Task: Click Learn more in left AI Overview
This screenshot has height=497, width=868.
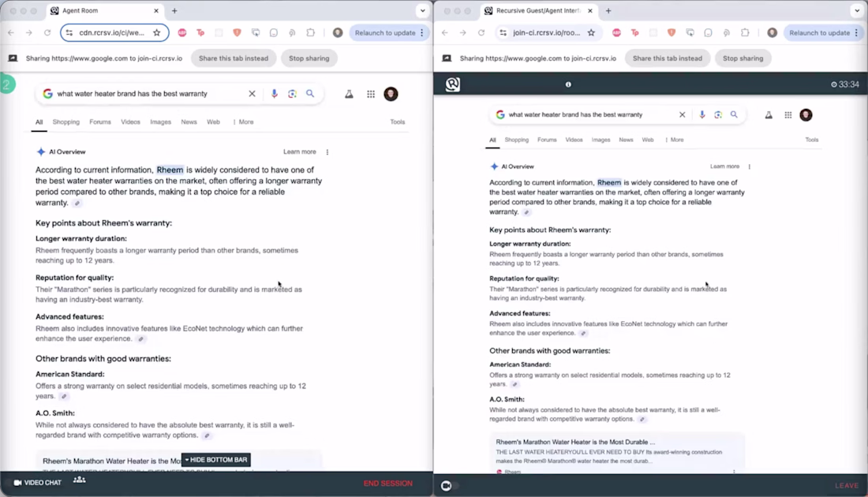Action: coord(300,151)
